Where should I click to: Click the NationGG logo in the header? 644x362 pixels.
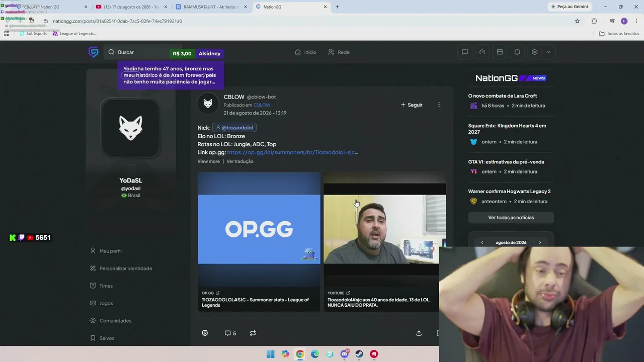pos(94,52)
